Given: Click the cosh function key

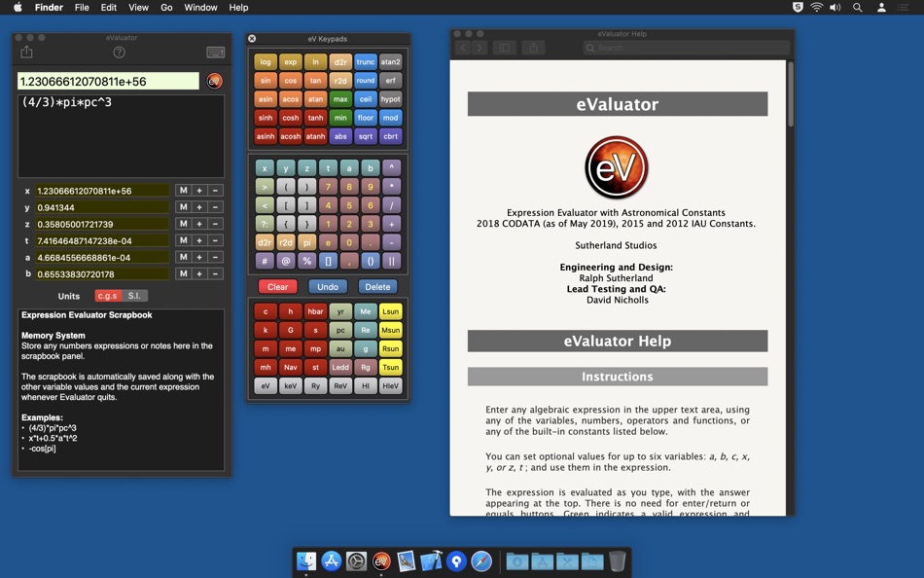Looking at the screenshot, I should click(x=291, y=118).
